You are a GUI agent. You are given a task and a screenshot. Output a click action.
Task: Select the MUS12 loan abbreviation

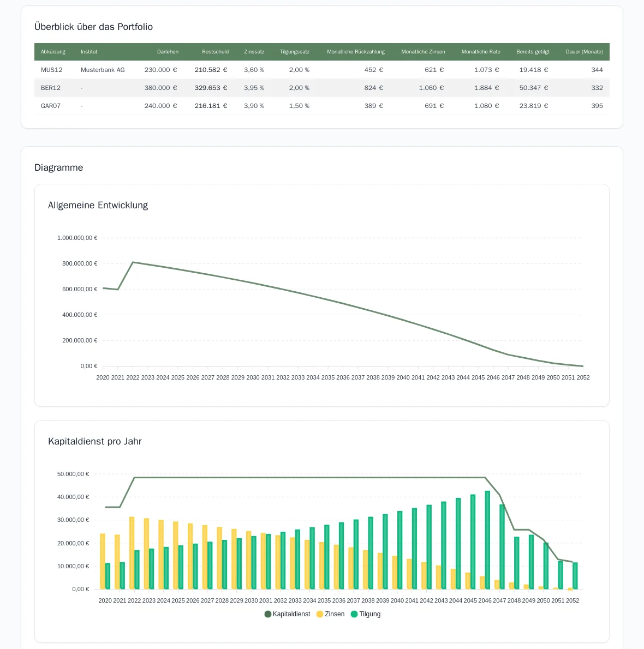(52, 70)
